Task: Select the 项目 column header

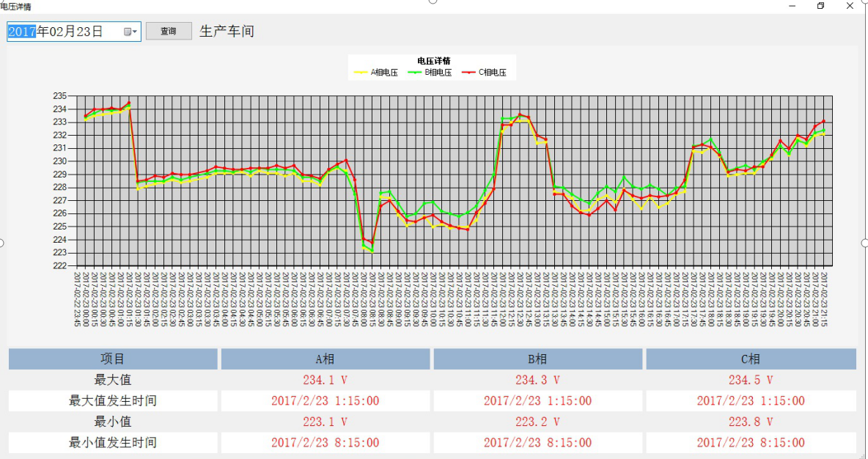Action: [113, 359]
